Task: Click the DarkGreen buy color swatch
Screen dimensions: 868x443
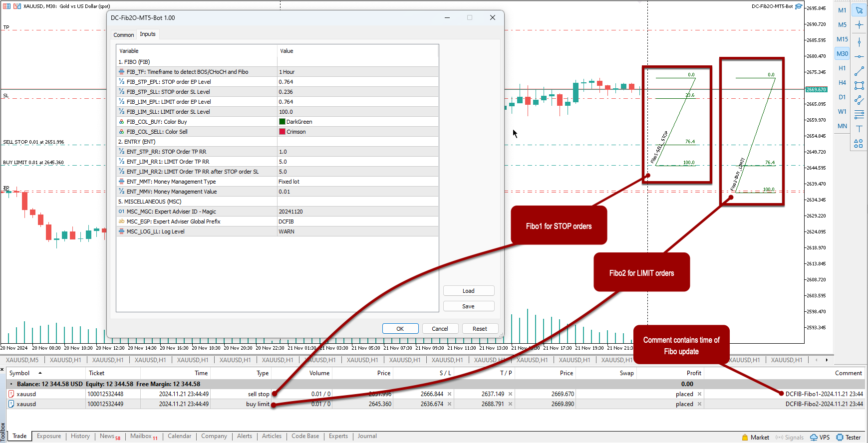Action: click(x=282, y=122)
